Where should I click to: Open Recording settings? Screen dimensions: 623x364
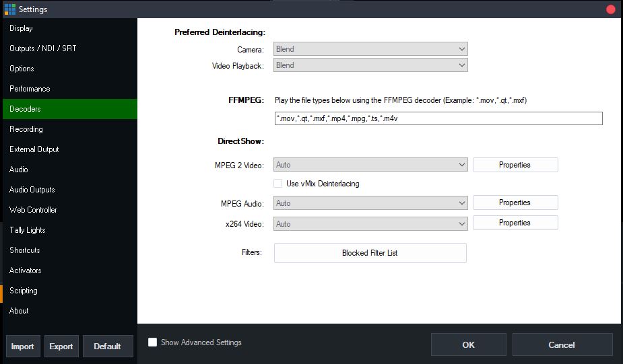click(70, 129)
